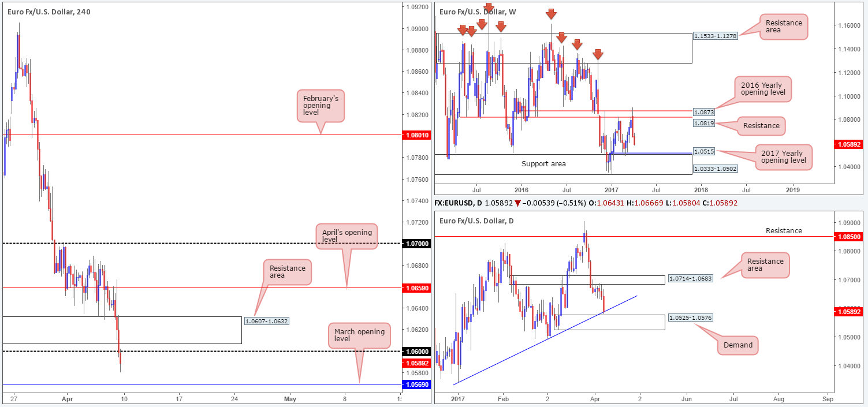Viewport: 868px width, 407px height.
Task: Click "2019" on the weekly time axis
Action: [x=793, y=189]
